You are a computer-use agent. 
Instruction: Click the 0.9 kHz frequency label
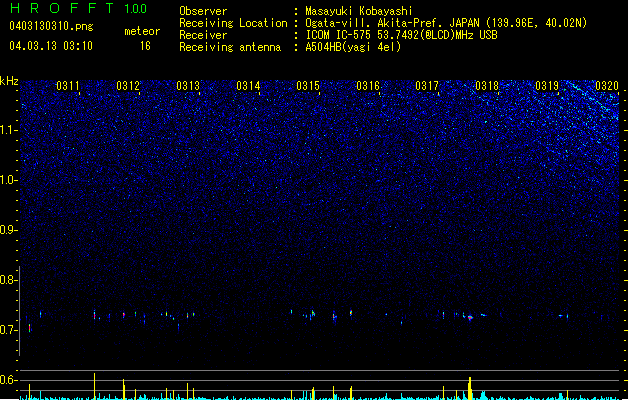click(8, 230)
